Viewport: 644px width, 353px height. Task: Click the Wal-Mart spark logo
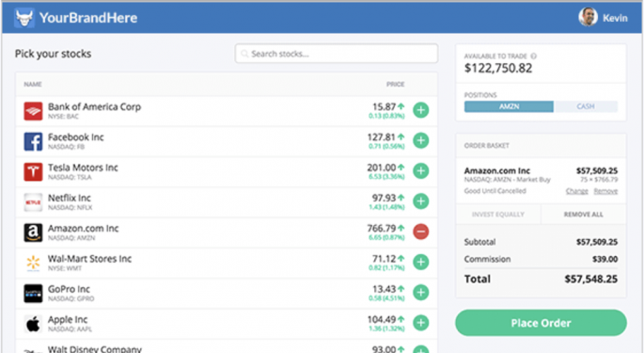click(x=33, y=264)
